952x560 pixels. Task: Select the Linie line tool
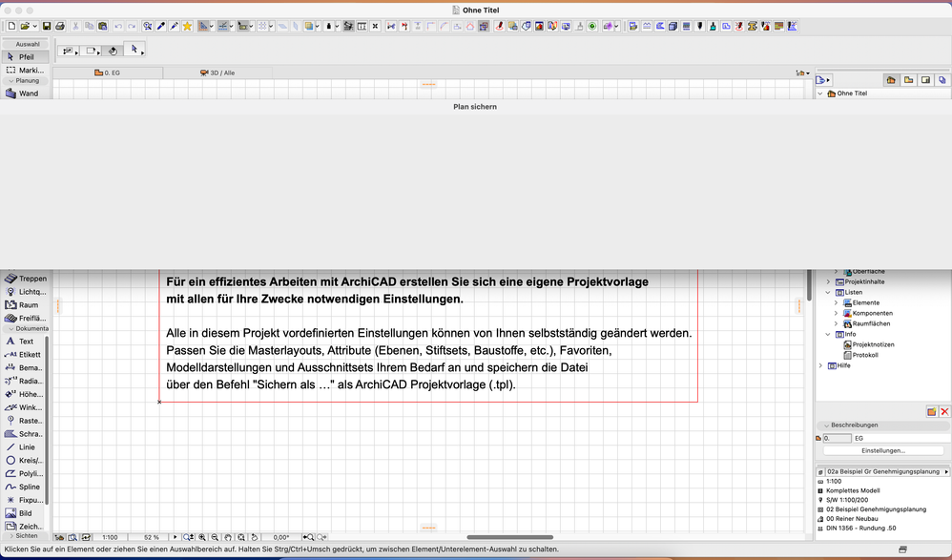(x=23, y=447)
